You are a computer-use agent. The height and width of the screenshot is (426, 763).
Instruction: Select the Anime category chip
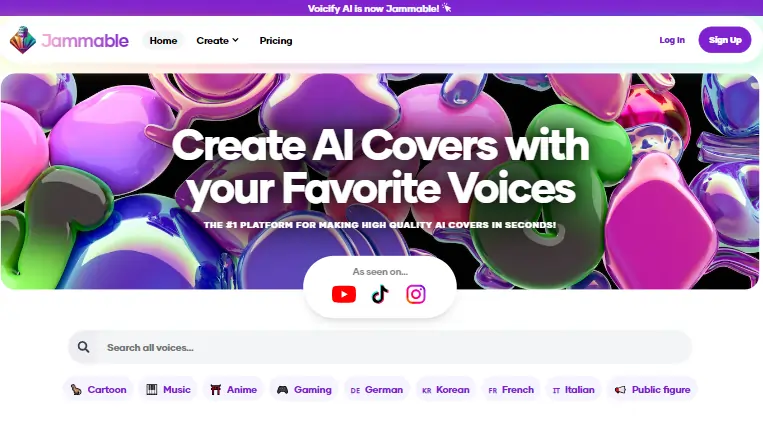point(234,389)
